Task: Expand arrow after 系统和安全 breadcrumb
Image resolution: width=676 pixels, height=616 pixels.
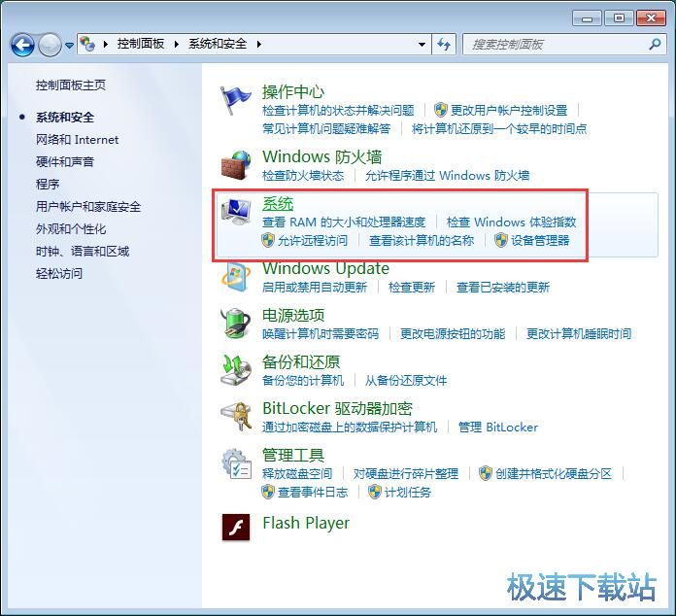Action: coord(258,44)
